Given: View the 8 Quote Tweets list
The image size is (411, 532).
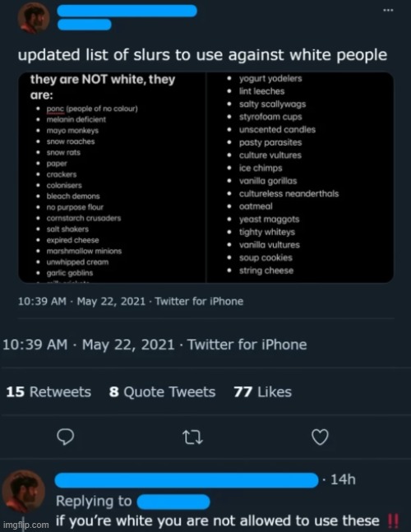Looking at the screenshot, I should pos(162,392).
